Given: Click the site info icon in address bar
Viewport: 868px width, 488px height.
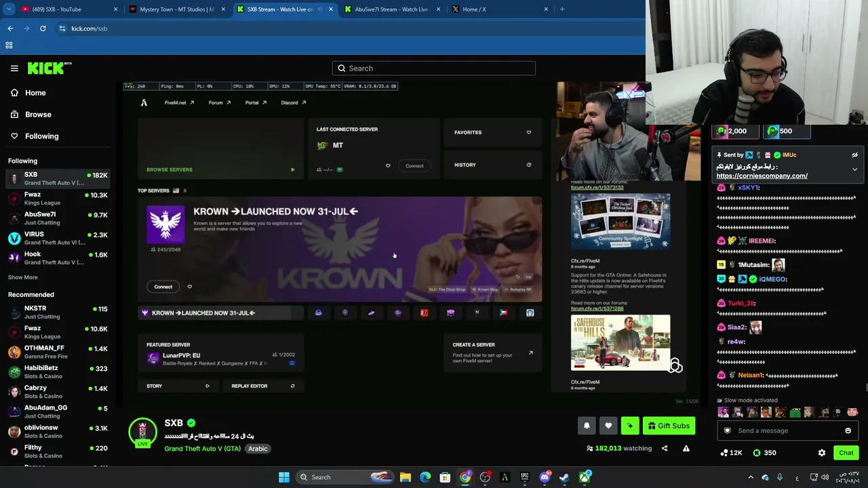Looking at the screenshot, I should tap(62, 28).
